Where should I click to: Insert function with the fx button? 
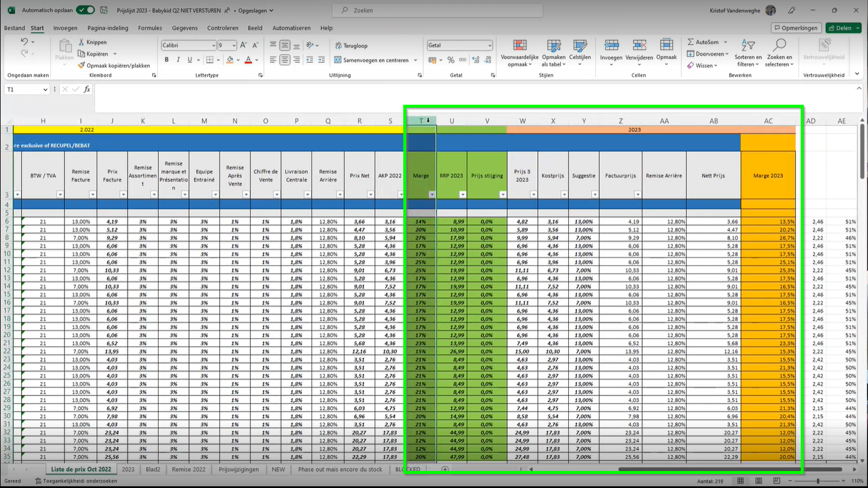click(87, 89)
